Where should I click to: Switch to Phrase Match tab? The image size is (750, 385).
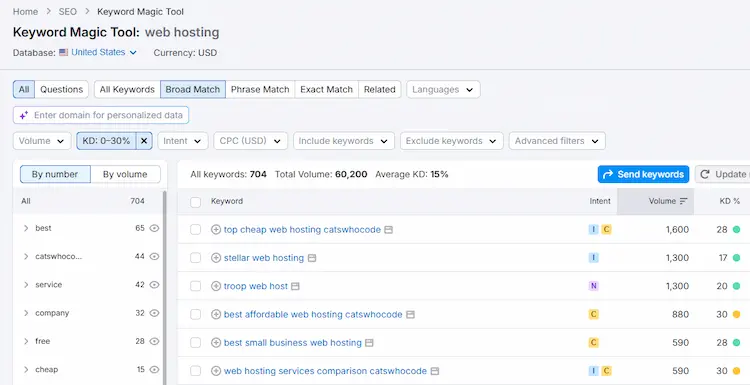(260, 89)
